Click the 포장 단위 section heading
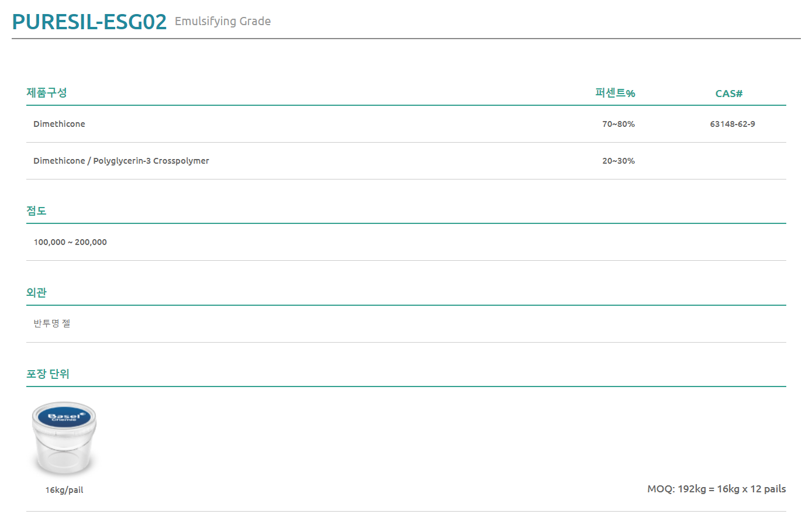This screenshot has width=812, height=528. (48, 374)
